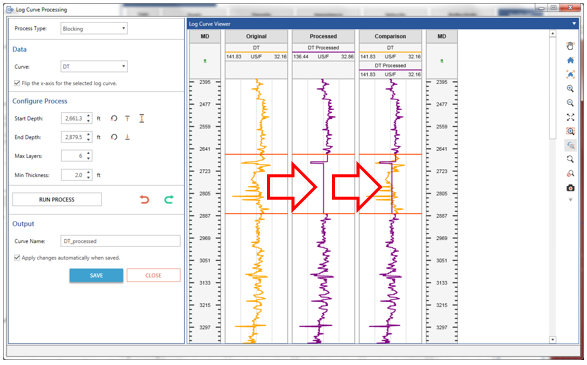Decrease Max Layers with down stepper
Viewport: 587px width, 365px height.
pyautogui.click(x=89, y=158)
